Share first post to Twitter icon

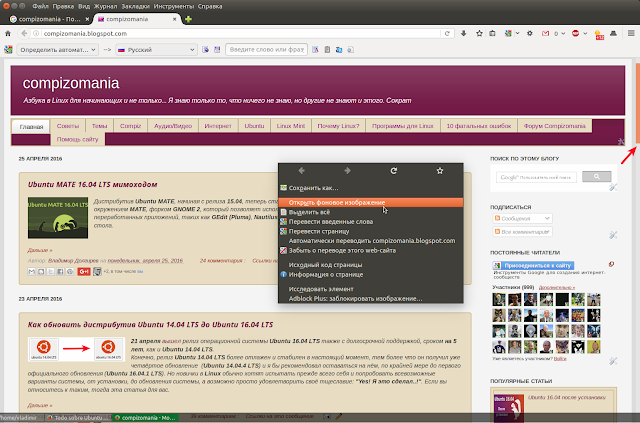click(51, 272)
